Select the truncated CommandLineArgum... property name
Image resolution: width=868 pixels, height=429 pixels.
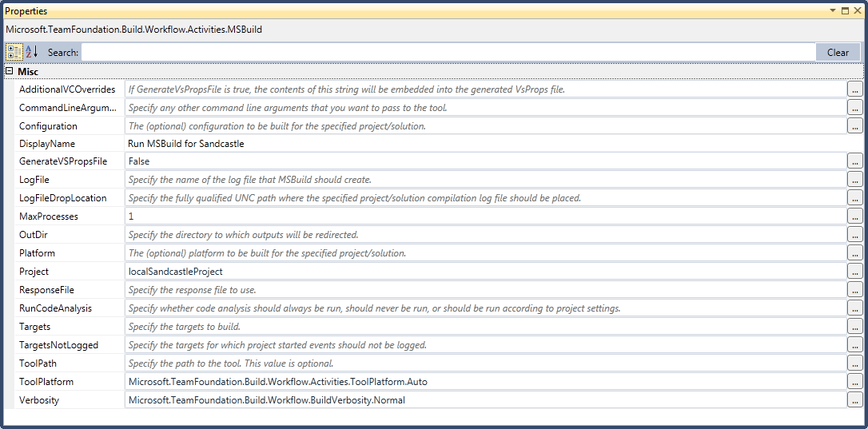point(68,107)
